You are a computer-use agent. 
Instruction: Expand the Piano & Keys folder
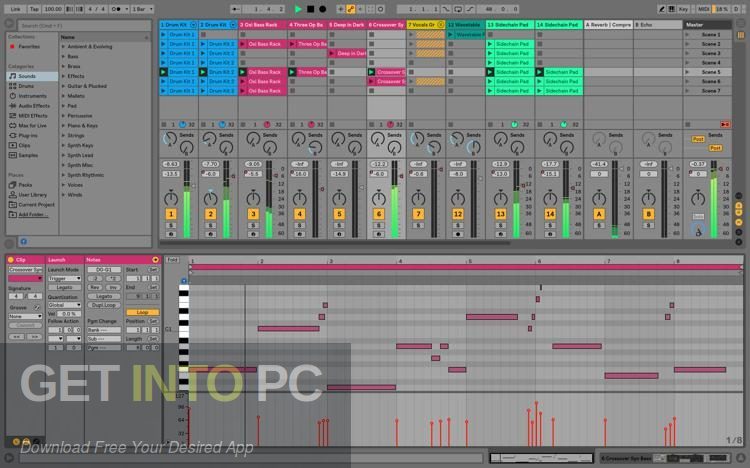[63, 126]
